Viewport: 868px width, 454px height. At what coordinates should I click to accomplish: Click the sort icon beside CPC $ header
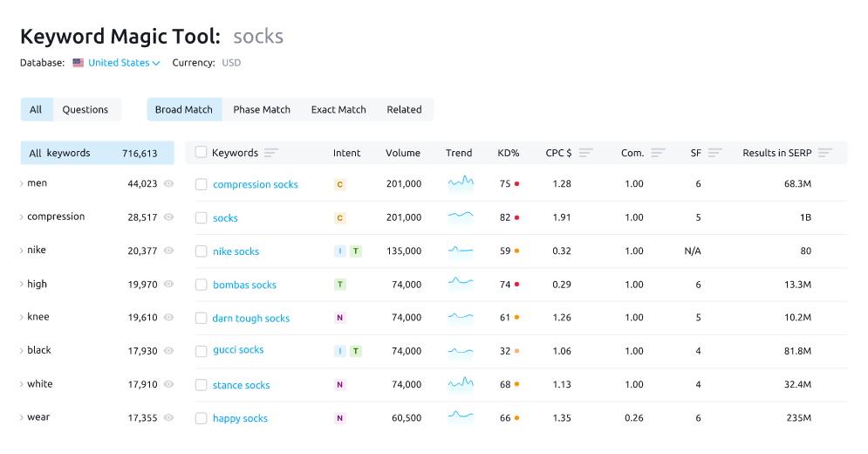click(585, 153)
